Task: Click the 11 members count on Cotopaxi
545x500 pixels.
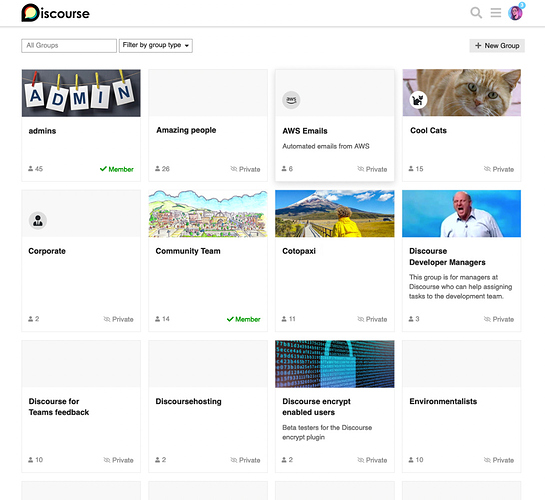Action: [x=292, y=319]
